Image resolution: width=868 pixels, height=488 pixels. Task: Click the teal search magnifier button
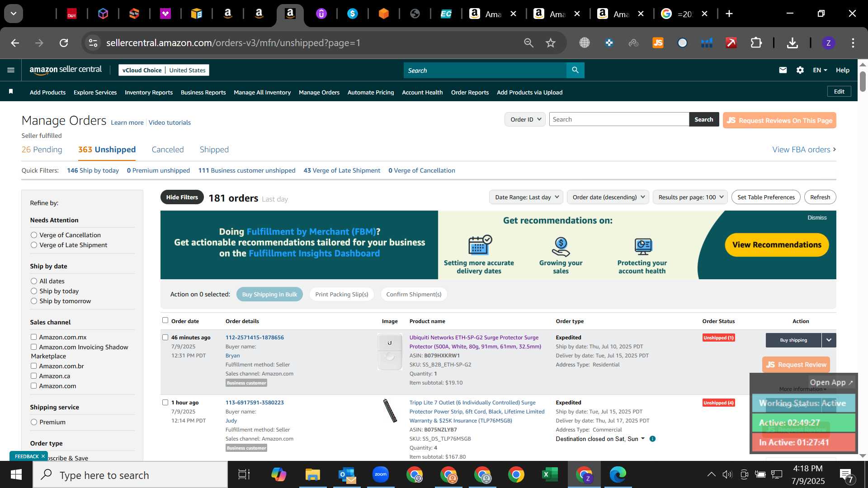click(575, 70)
